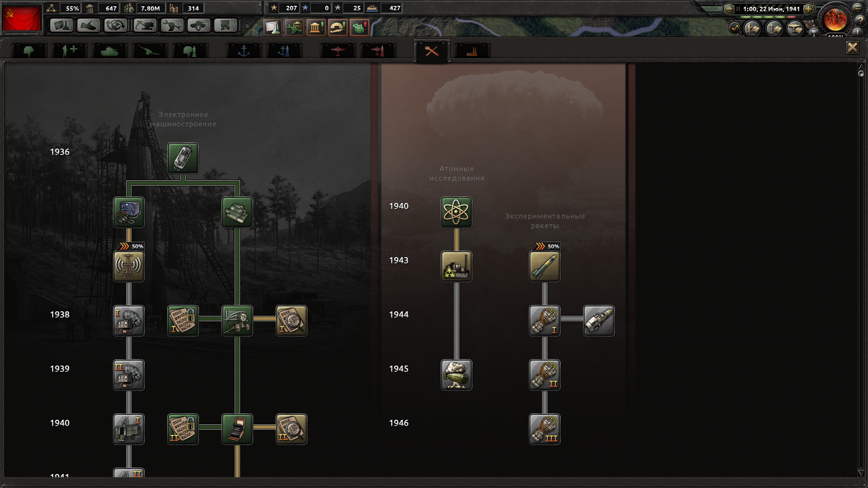
Task: Select the rocket engines III technology
Action: click(545, 429)
